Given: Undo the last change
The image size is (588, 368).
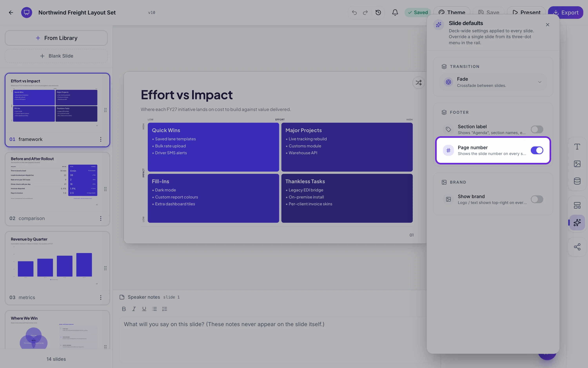Looking at the screenshot, I should tap(354, 12).
